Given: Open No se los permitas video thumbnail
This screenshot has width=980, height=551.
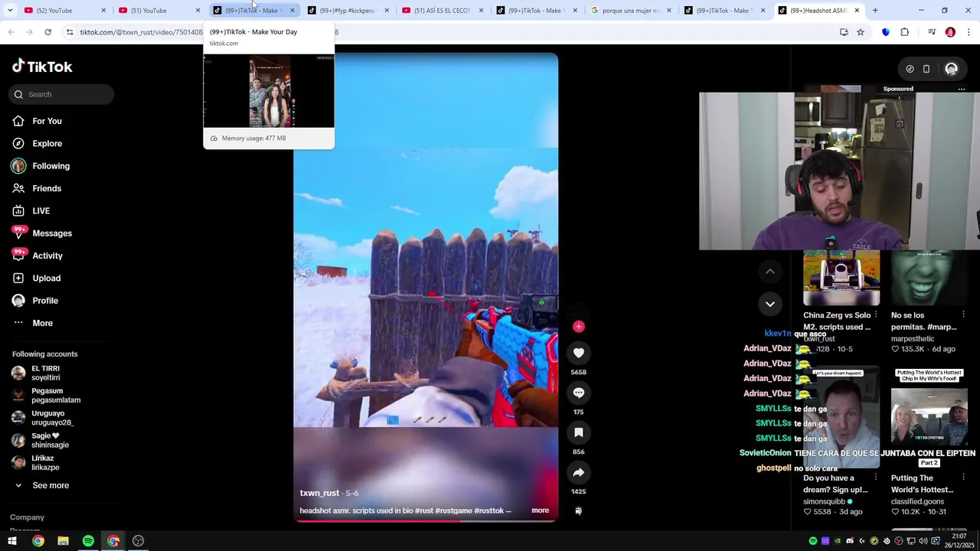Looking at the screenshot, I should [929, 278].
